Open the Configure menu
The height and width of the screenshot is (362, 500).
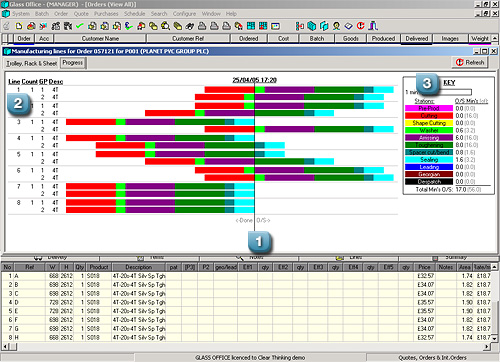tap(184, 14)
